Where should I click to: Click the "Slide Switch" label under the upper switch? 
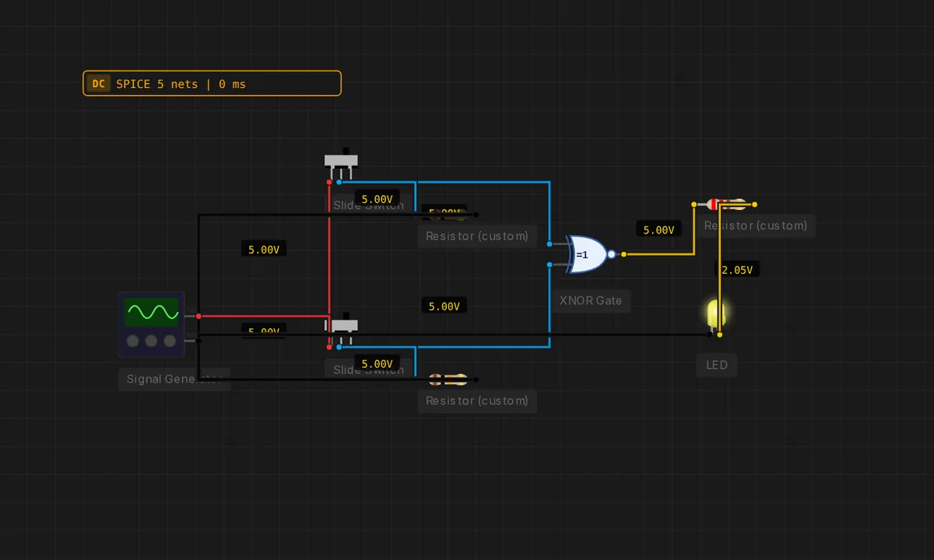click(368, 205)
